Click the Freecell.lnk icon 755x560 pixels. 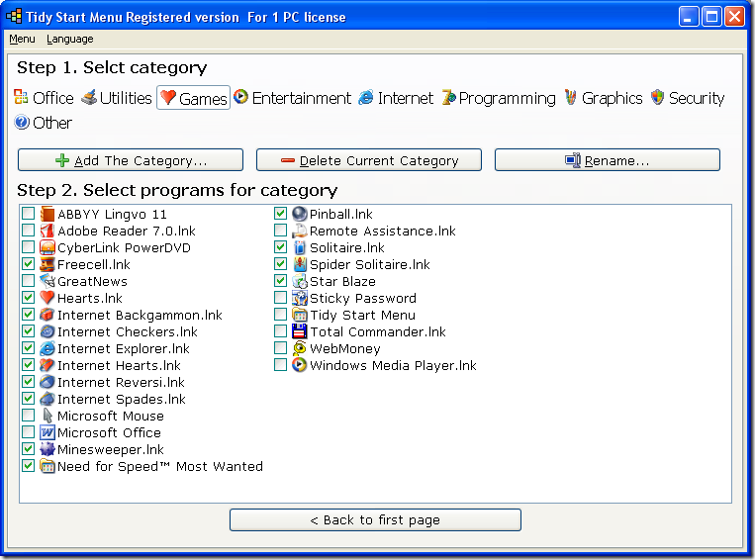[47, 264]
